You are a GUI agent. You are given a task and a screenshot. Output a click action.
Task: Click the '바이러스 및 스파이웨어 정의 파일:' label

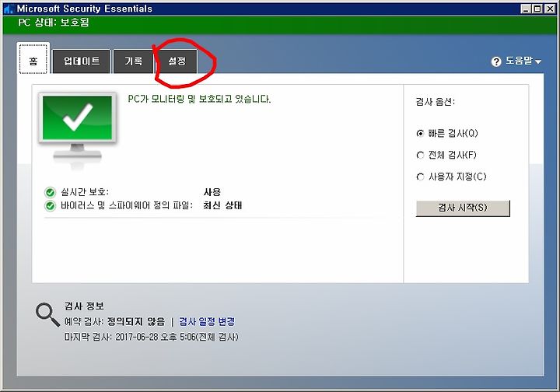[127, 205]
